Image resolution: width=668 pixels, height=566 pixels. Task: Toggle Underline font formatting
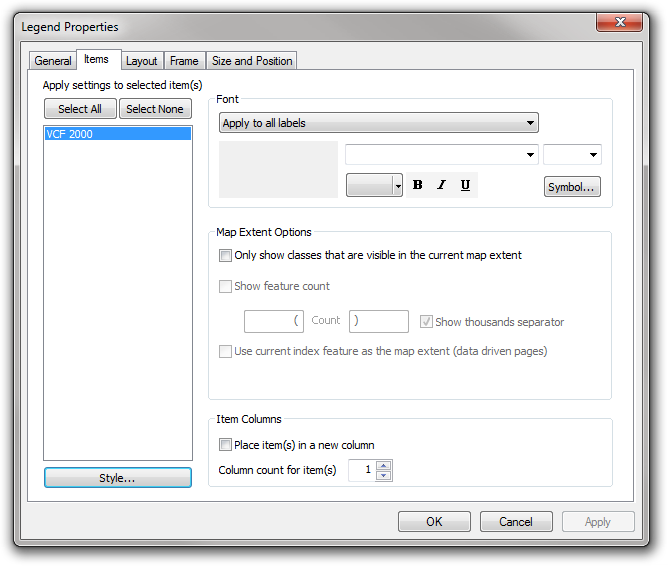(465, 185)
